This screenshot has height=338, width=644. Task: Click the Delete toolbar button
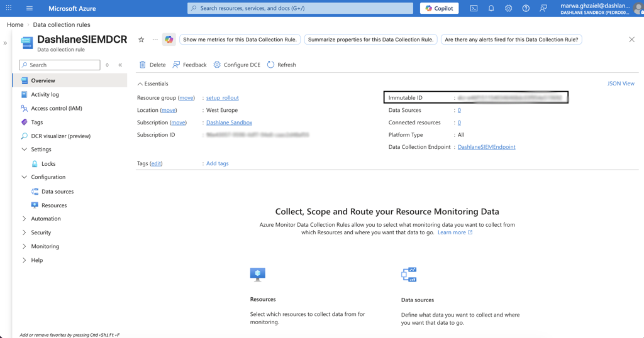pos(152,65)
